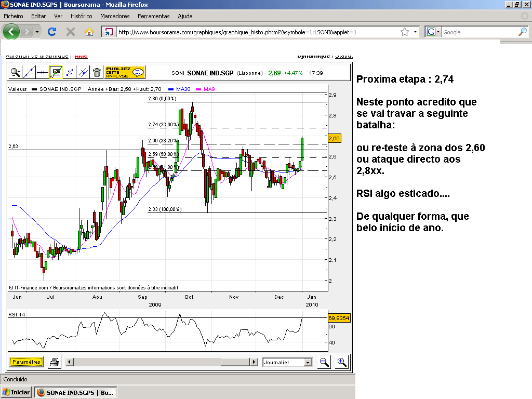Open the navigation history dropdown arrow
Screen dimensions: 532x399
(x=37, y=32)
